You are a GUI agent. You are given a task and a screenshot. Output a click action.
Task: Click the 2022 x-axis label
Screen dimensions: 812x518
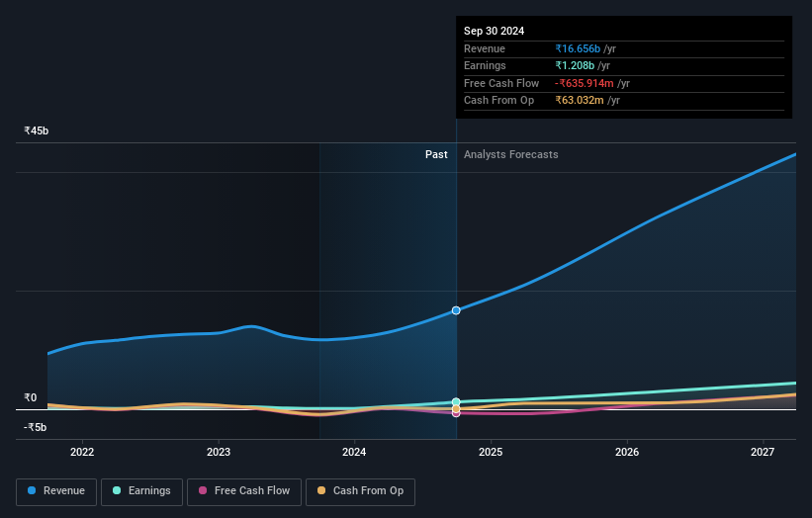82,453
